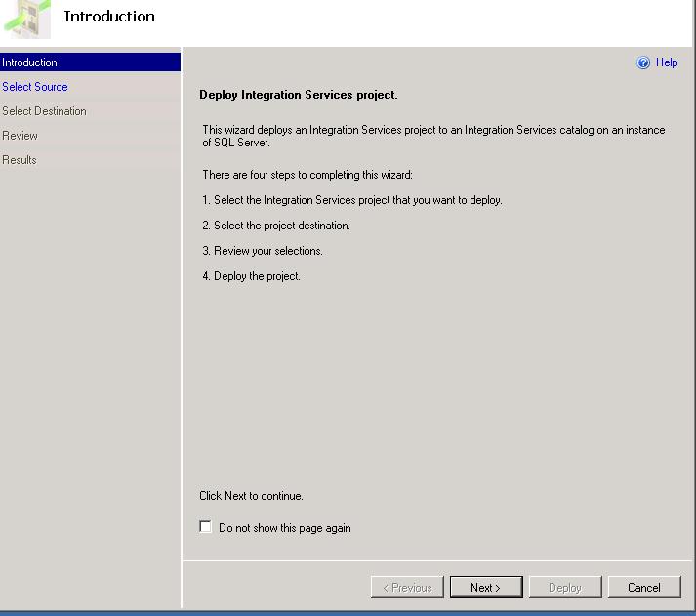Click the wizard description paragraph about SQL Server
Viewport: 696px width, 616px height.
click(433, 136)
